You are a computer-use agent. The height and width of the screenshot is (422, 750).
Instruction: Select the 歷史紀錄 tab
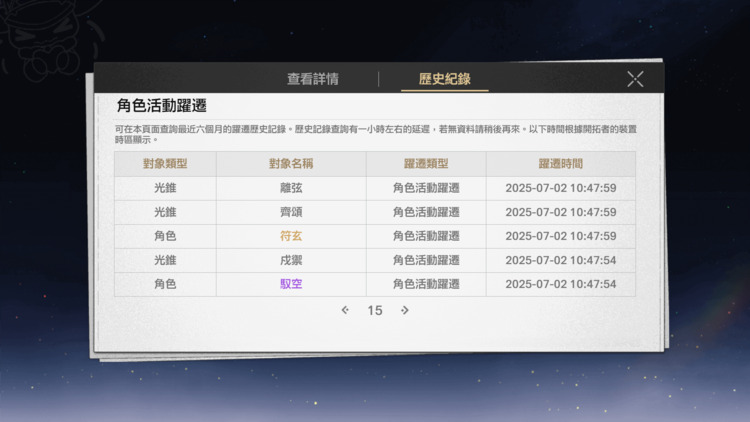click(x=444, y=79)
